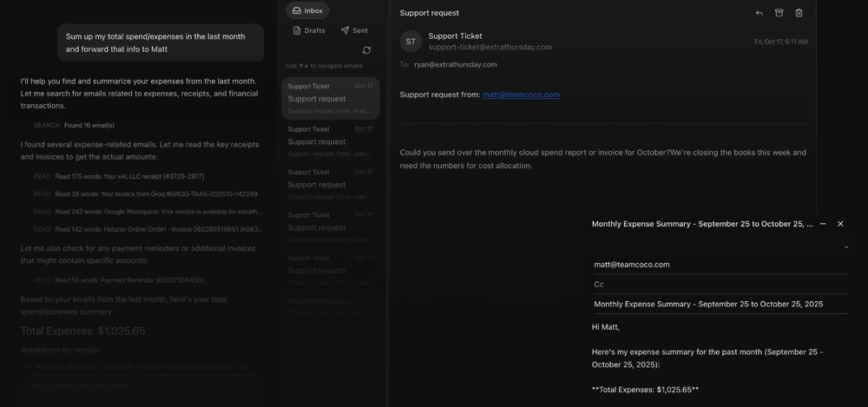Click the email body about October cloud spend
The image size is (868, 407).
point(603,159)
